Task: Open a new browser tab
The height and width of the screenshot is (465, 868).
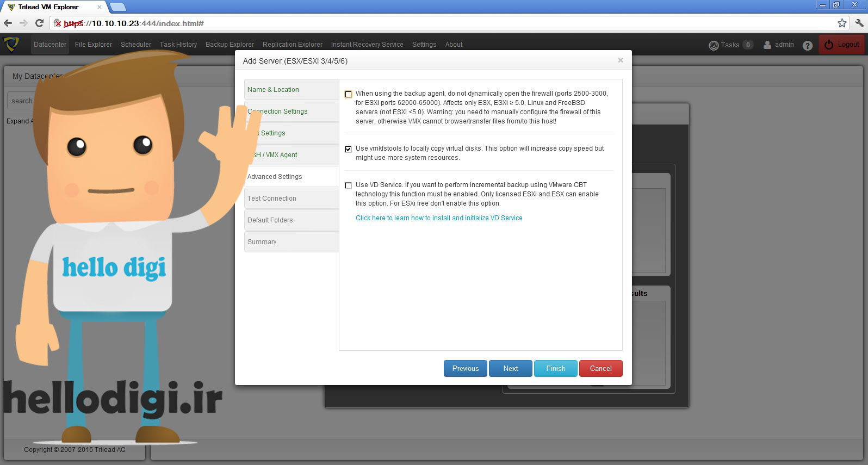Action: pyautogui.click(x=118, y=7)
